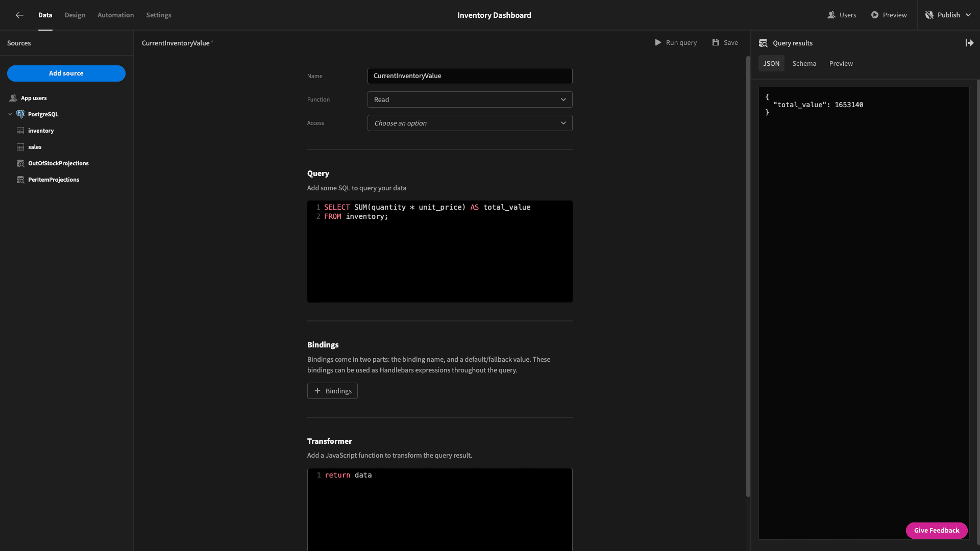Image resolution: width=980 pixels, height=551 pixels.
Task: Click the sales table icon
Action: (20, 146)
